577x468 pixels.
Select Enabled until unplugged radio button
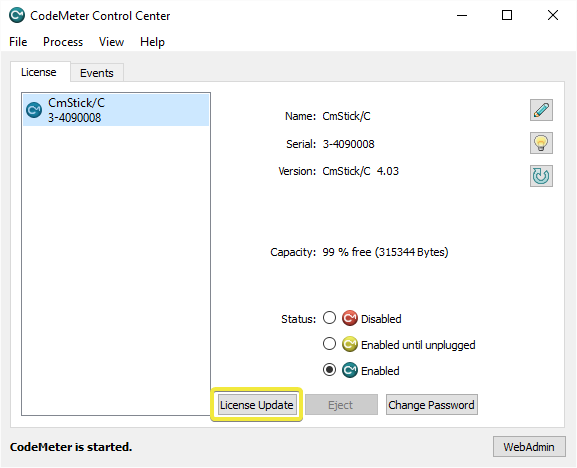click(329, 344)
